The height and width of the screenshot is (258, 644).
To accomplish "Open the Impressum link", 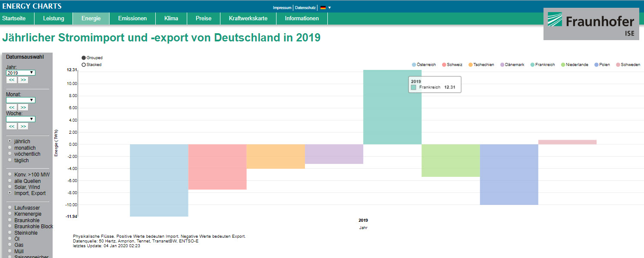I will [x=282, y=8].
